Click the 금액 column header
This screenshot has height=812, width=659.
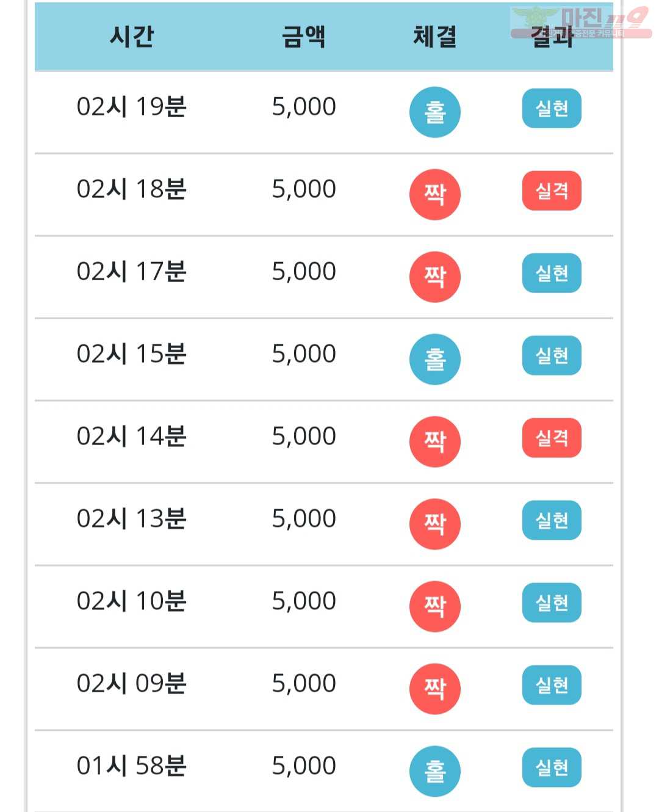(304, 37)
